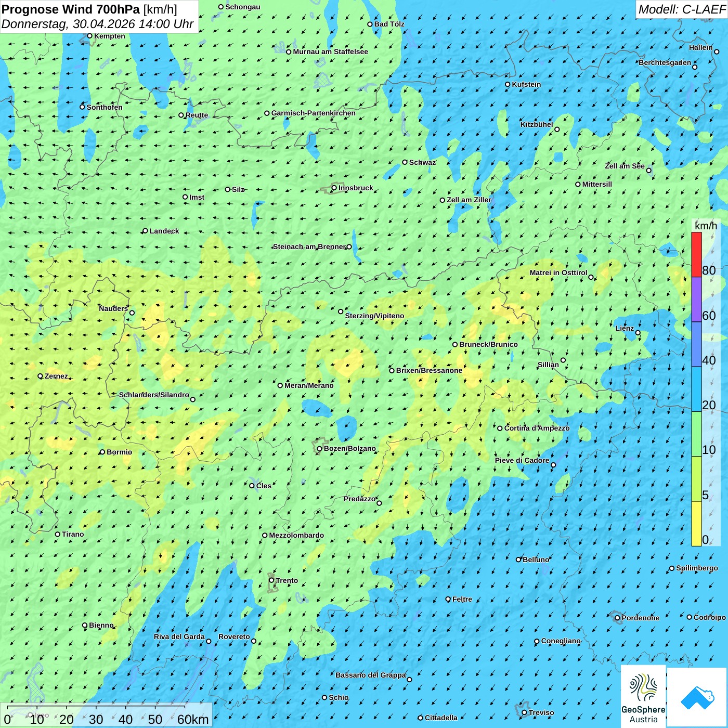Screen dimensions: 728x728
Task: Click the "Riva del Garda" label
Action: click(179, 636)
